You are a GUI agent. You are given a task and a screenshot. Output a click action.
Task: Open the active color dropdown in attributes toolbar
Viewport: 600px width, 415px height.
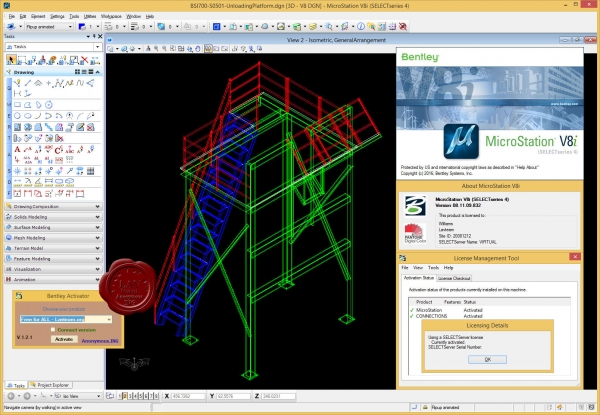pos(98,26)
